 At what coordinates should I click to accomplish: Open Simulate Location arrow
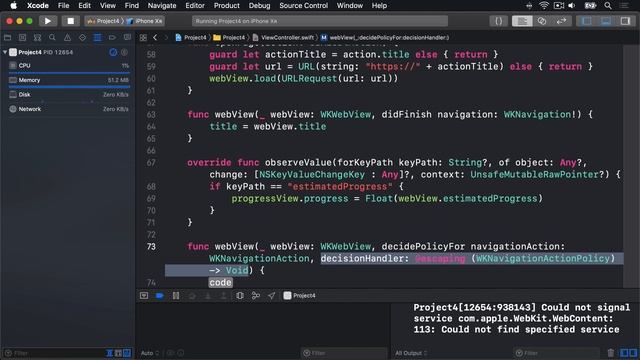(271, 296)
